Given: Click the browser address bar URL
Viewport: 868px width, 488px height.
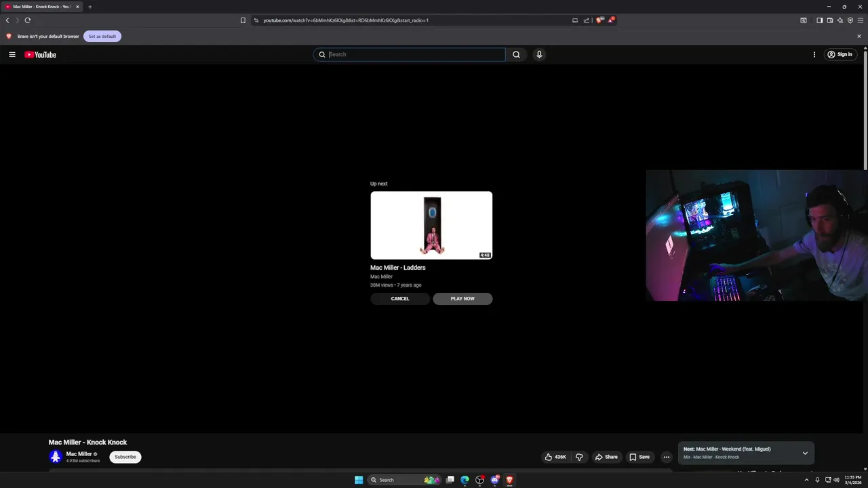Looking at the screenshot, I should tap(346, 20).
